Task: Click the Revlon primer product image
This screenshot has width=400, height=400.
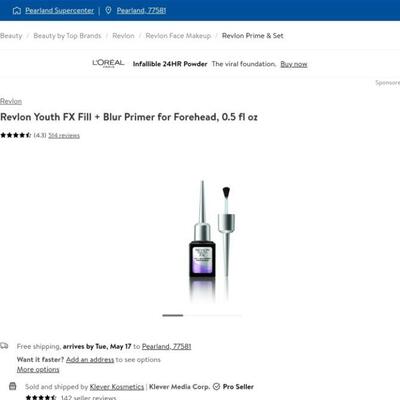Action: pyautogui.click(x=211, y=240)
